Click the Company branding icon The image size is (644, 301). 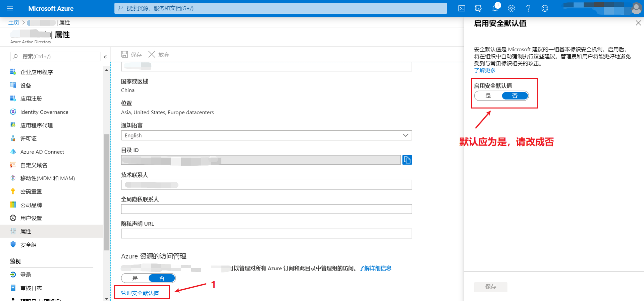pos(13,205)
